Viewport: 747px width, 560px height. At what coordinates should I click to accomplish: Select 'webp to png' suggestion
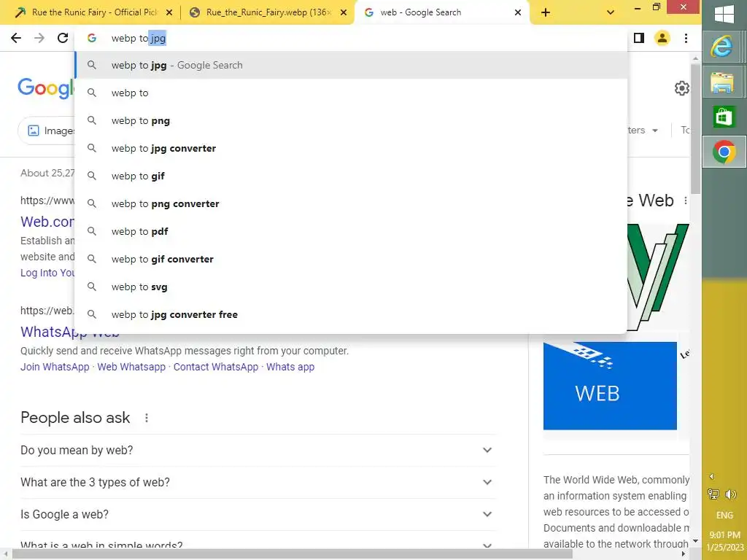click(351, 120)
